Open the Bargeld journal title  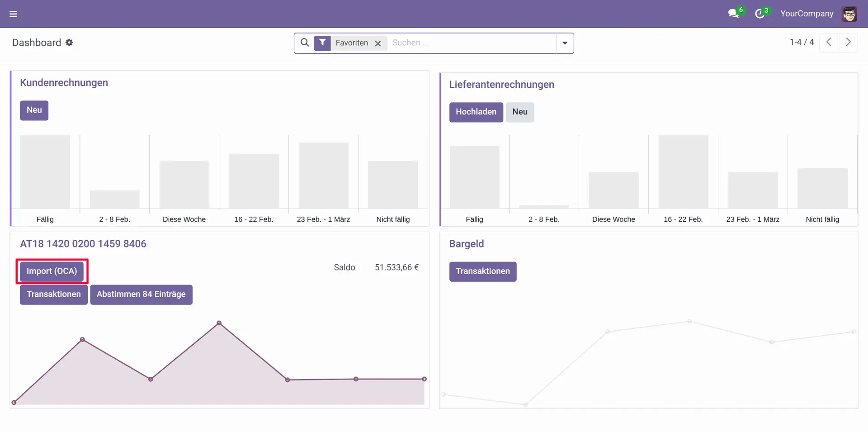pos(466,244)
